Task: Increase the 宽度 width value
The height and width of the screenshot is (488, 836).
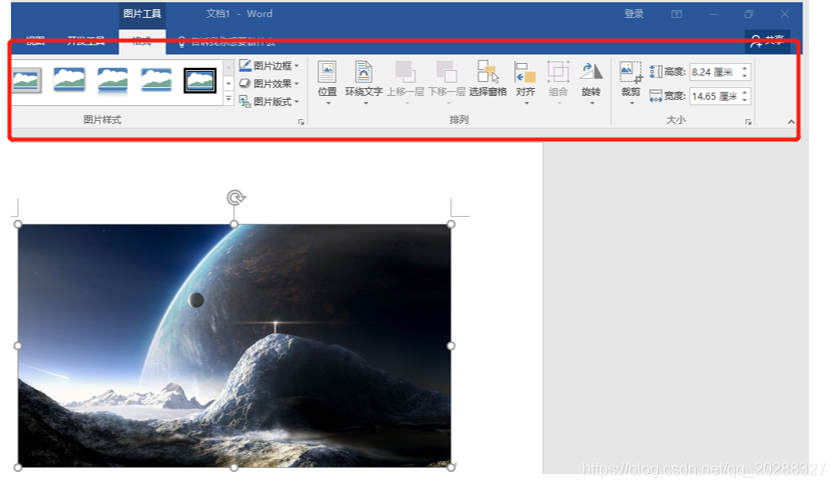Action: (x=745, y=92)
